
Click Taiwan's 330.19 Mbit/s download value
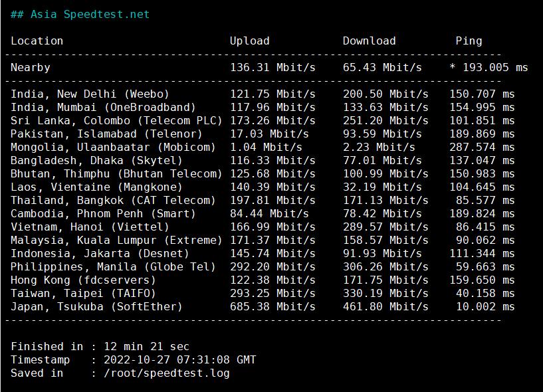[385, 294]
